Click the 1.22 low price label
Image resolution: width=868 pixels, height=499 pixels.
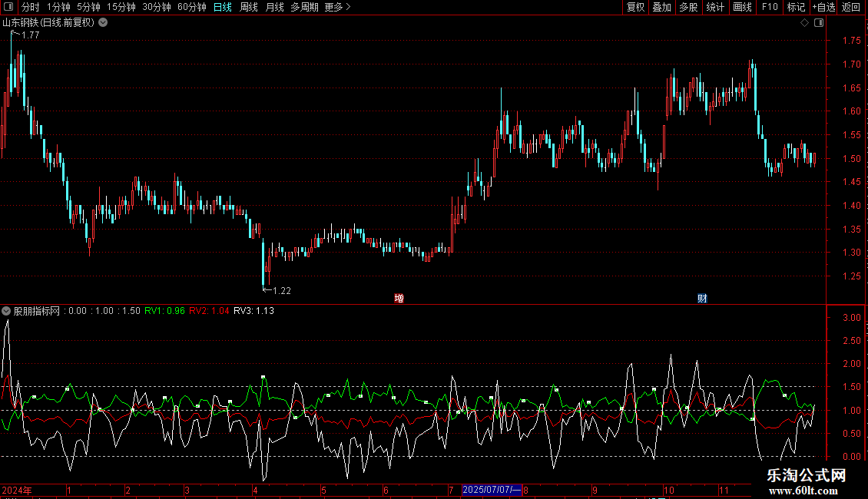pyautogui.click(x=282, y=290)
